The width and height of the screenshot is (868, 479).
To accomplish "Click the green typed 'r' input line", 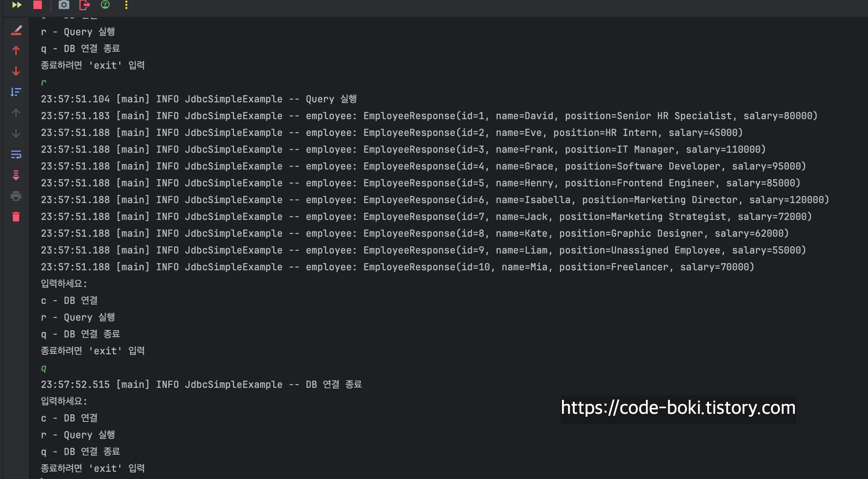I will click(44, 82).
